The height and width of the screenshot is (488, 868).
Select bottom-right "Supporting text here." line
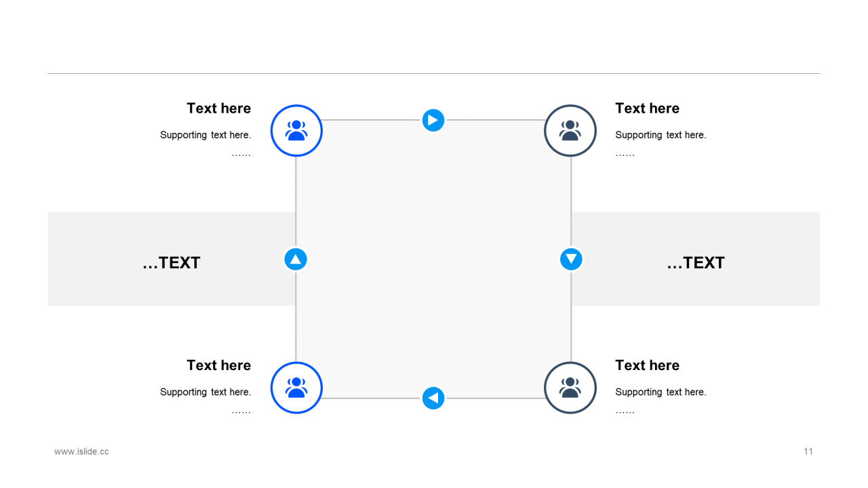click(x=660, y=392)
